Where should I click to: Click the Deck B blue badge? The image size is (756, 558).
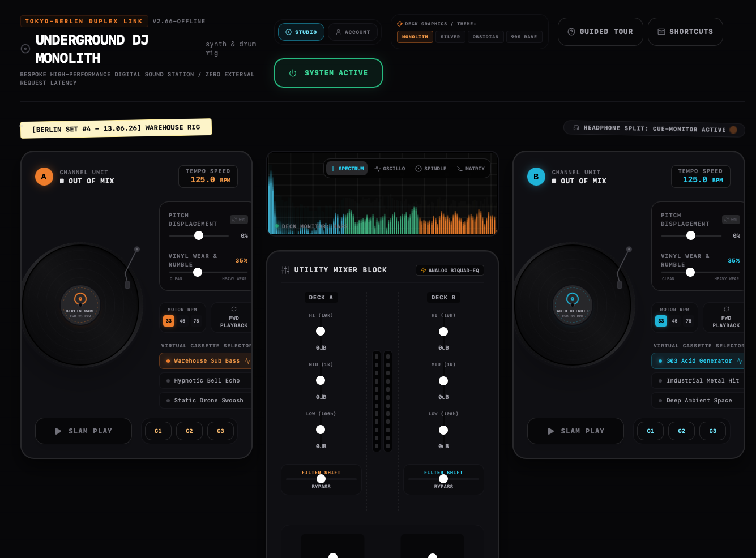(x=536, y=177)
